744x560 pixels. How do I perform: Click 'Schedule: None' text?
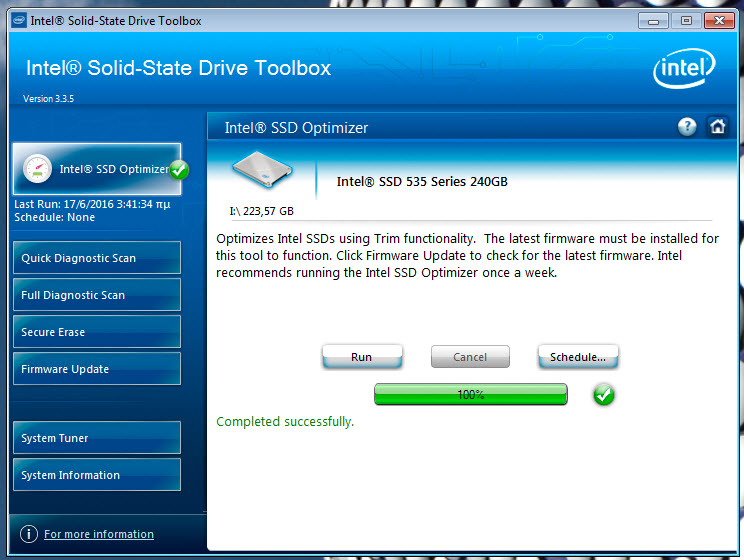point(55,217)
